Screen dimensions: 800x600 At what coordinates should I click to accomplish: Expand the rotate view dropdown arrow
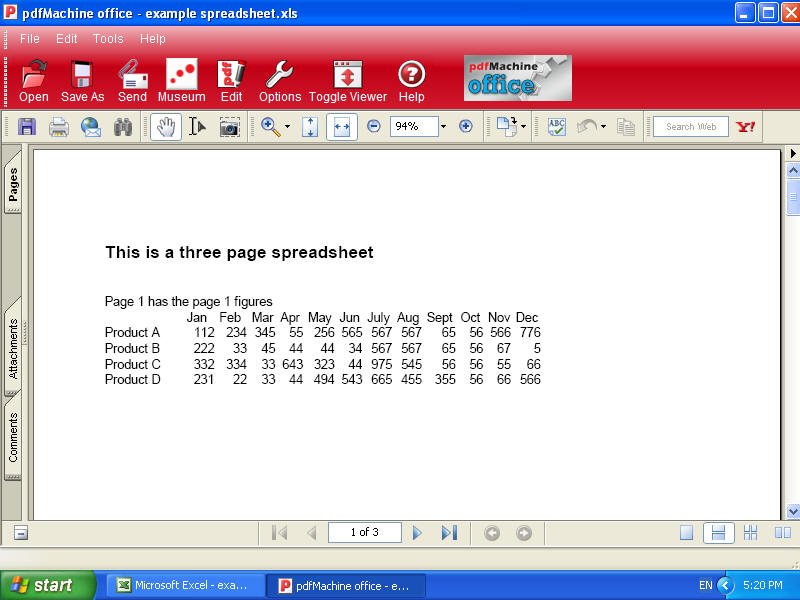pos(523,127)
